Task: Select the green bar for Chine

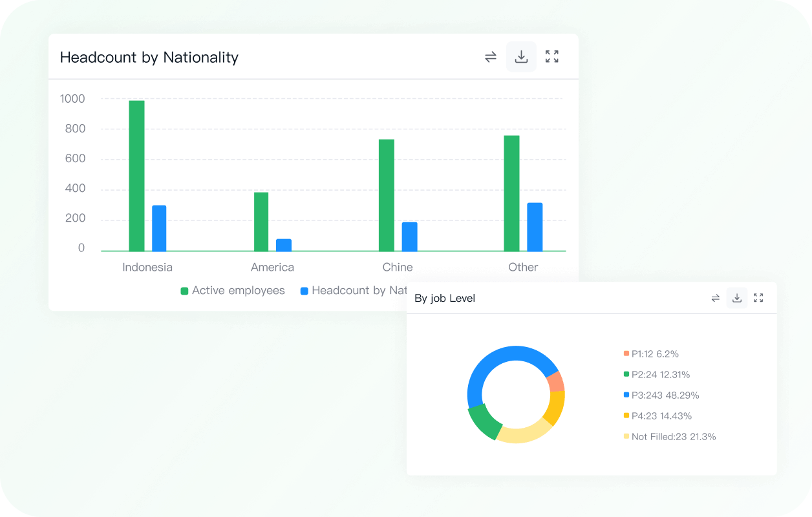Action: click(387, 195)
